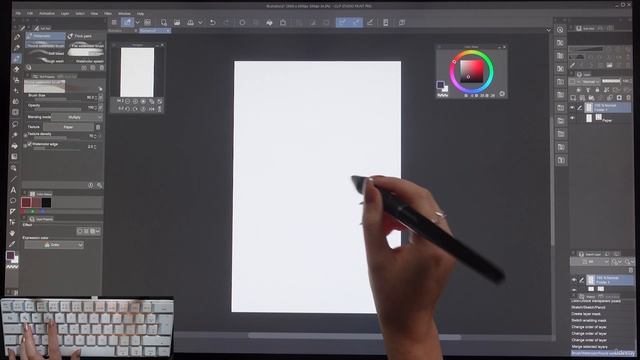This screenshot has height=360, width=640.
Task: Click the magnifier icon in command bar
Action: click(164, 22)
